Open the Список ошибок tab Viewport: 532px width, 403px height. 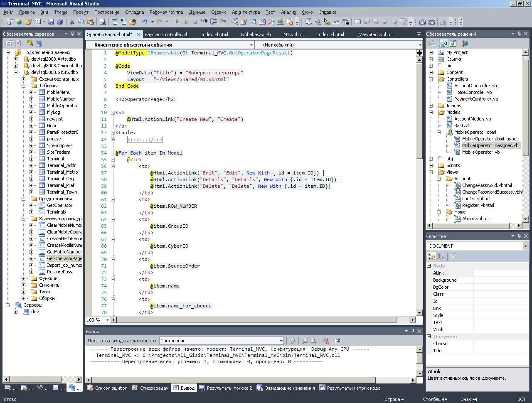(x=107, y=388)
